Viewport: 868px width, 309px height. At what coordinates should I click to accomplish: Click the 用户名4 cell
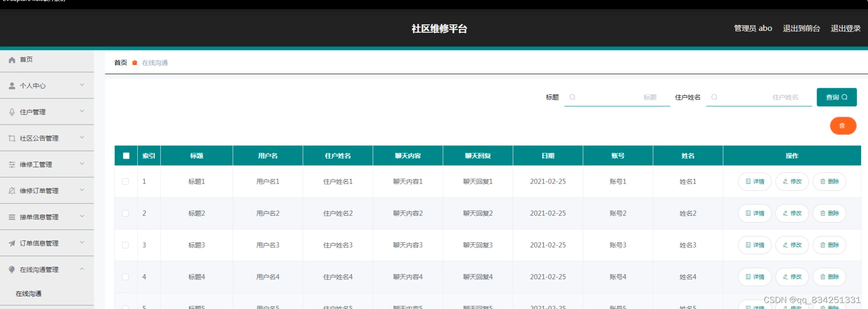coord(268,277)
